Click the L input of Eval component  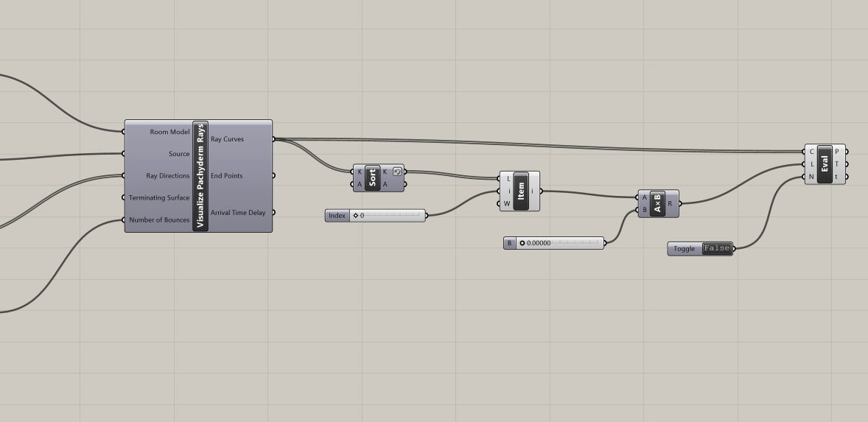pos(812,164)
